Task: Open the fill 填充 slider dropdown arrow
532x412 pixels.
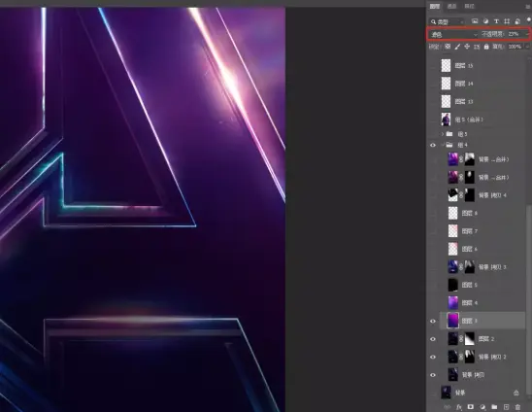Action: coord(527,47)
